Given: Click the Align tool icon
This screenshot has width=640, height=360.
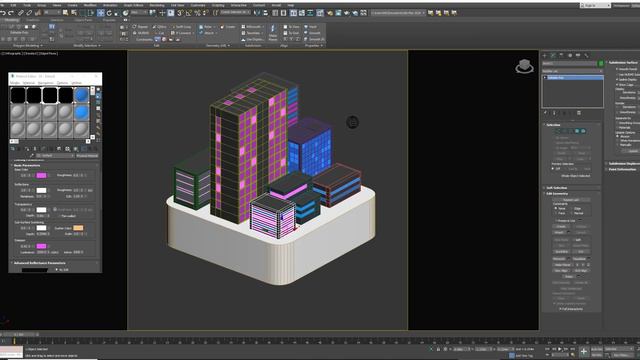Looking at the screenshot, I should tap(266, 13).
